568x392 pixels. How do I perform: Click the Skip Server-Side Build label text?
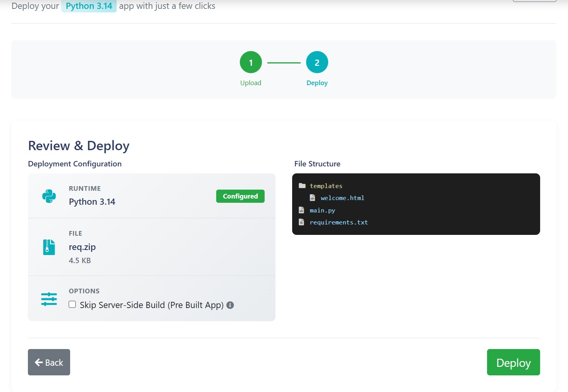151,305
